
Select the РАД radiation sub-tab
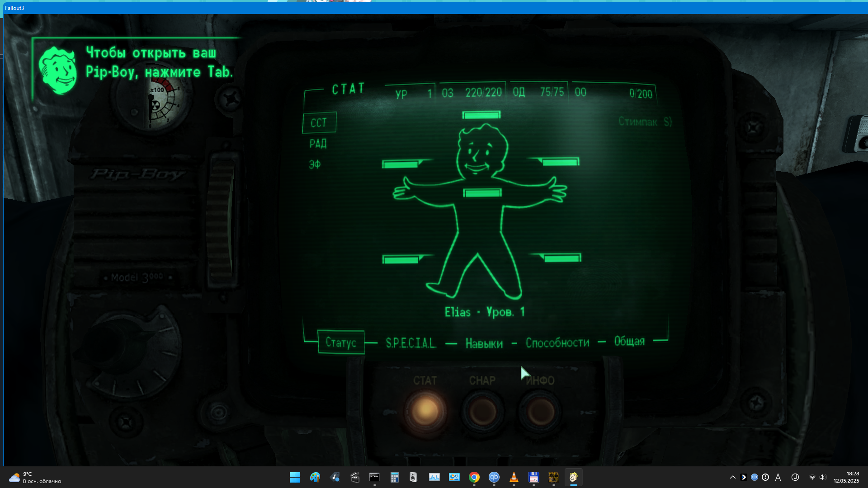[x=318, y=144]
